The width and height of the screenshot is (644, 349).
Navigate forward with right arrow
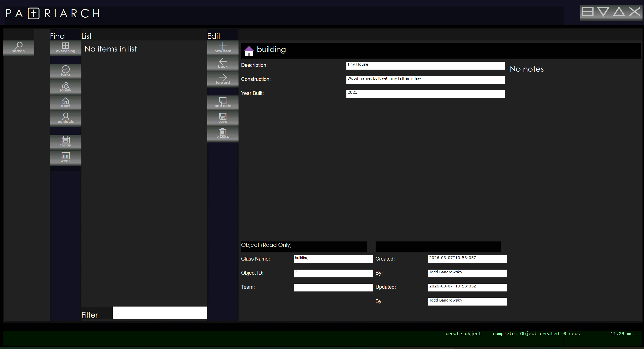click(x=223, y=79)
